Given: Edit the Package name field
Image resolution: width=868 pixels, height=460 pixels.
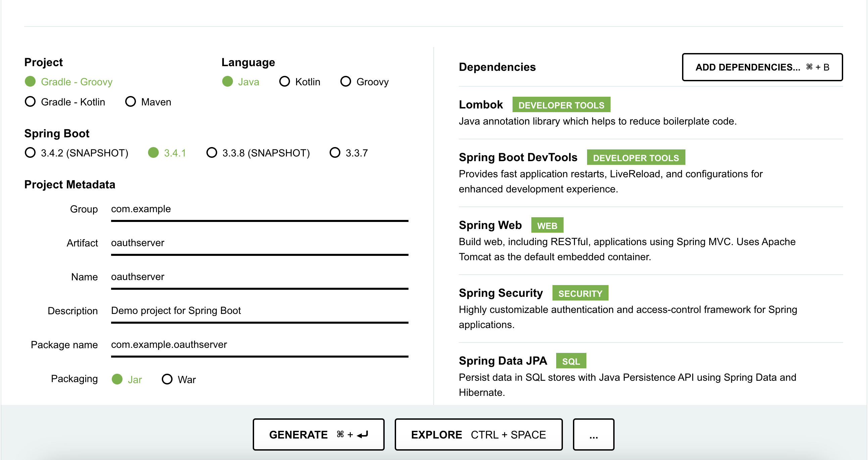Looking at the screenshot, I should (x=259, y=345).
